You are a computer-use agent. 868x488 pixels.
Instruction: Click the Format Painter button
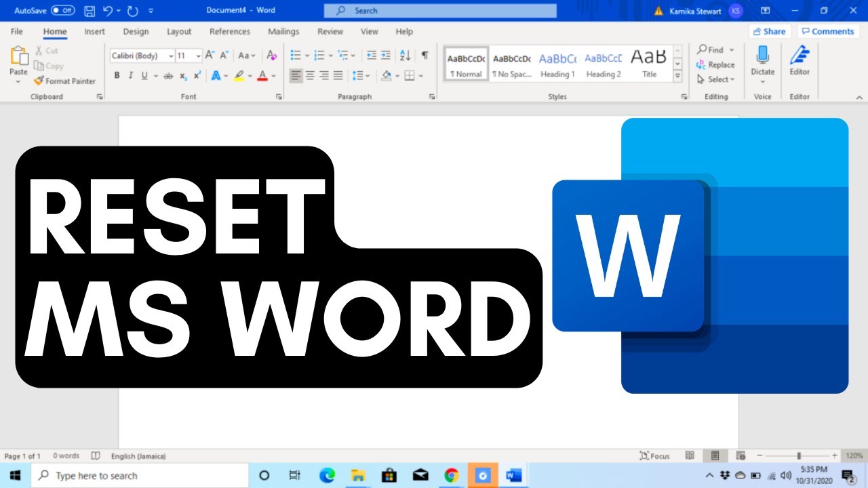tap(64, 81)
